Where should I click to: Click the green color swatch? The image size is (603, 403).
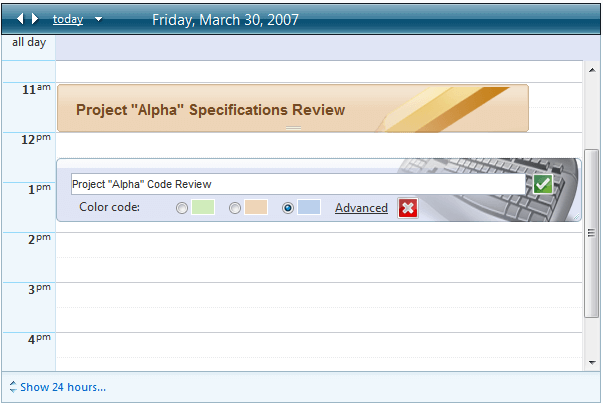tap(203, 208)
